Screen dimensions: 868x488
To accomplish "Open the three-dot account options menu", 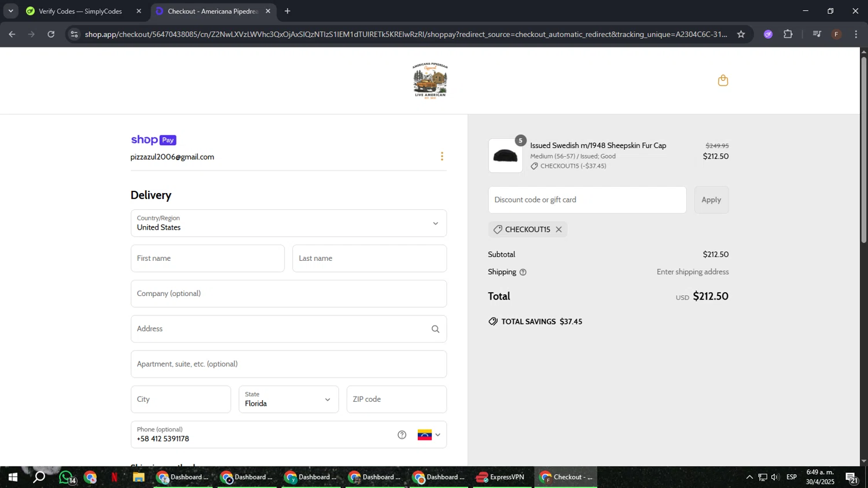I will coord(442,157).
